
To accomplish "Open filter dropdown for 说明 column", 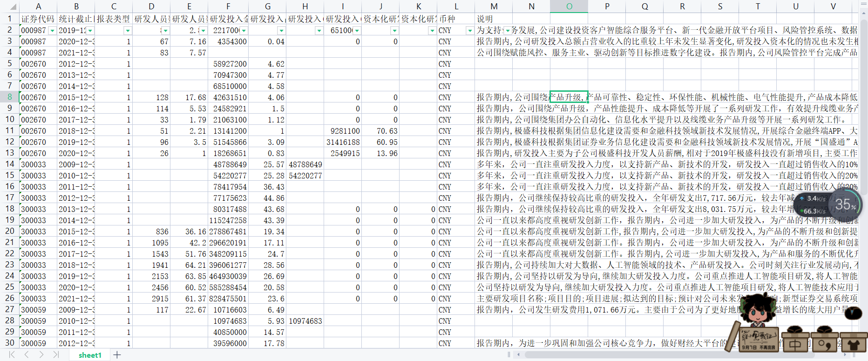I will click(x=508, y=30).
